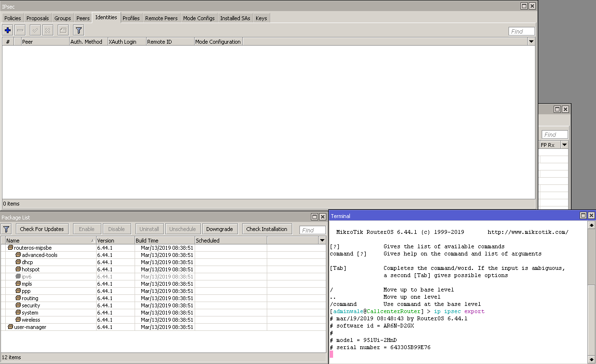This screenshot has width=596, height=364.
Task: Click the remove minus icon in IPsec toolbar
Action: coord(20,30)
